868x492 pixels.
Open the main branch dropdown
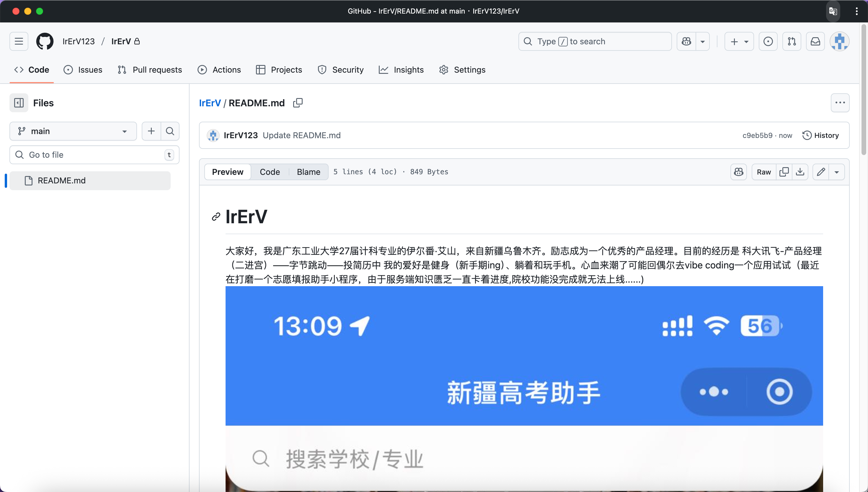(73, 131)
